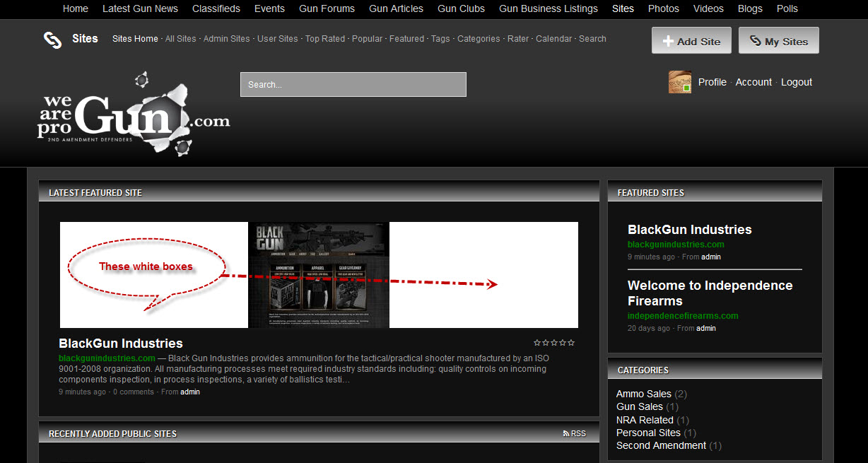Open Photos in the top navigation

(x=664, y=8)
